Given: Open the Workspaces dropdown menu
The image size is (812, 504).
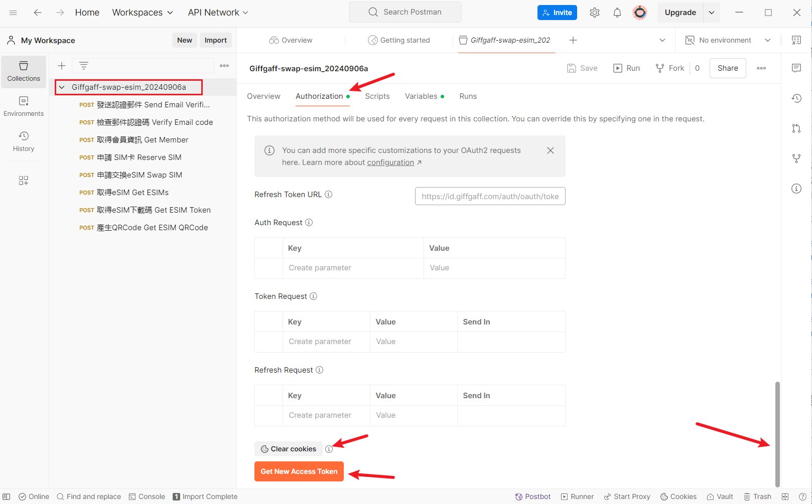Looking at the screenshot, I should pos(142,13).
